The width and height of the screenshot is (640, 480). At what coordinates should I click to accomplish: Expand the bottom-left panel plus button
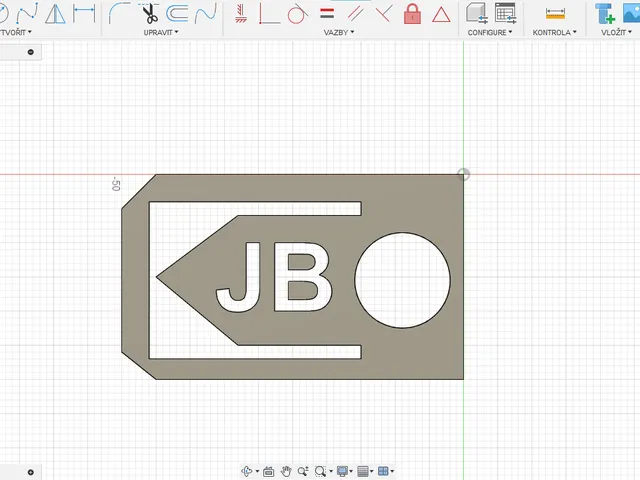tap(31, 472)
